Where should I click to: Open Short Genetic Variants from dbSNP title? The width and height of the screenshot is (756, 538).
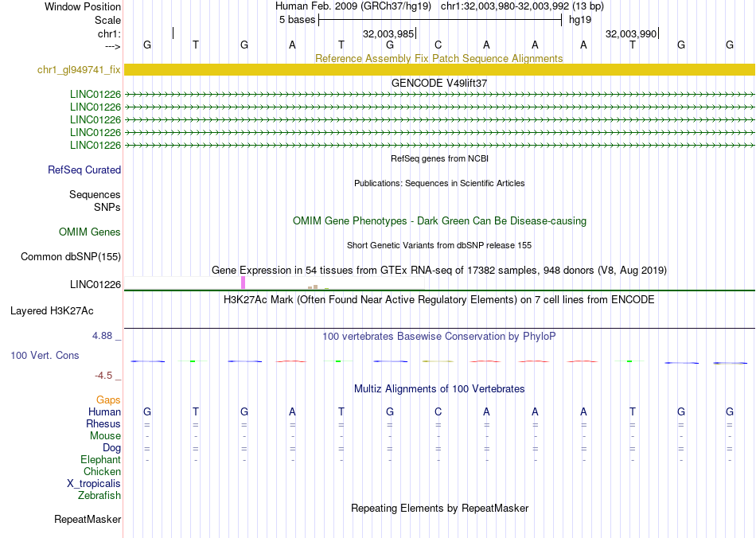(439, 245)
